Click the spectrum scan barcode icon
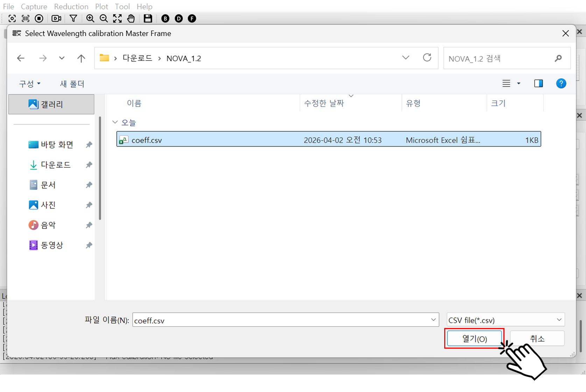The image size is (586, 392). (x=26, y=19)
